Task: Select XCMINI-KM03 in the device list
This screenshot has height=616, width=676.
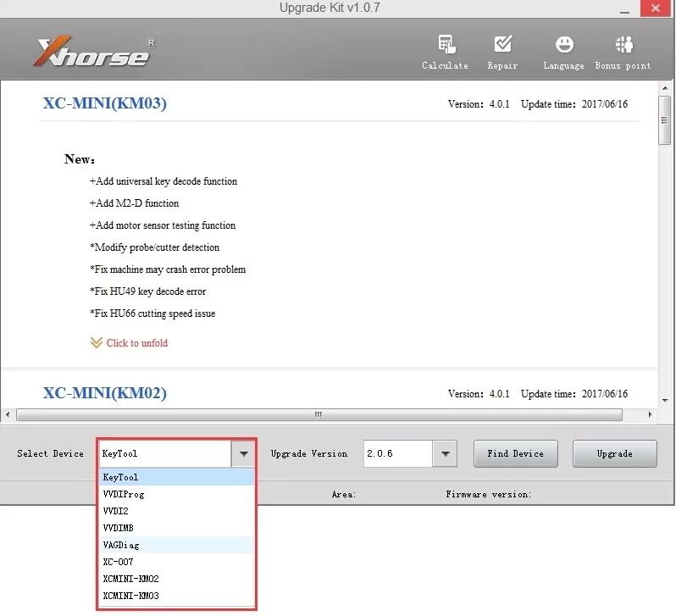Action: click(x=176, y=596)
